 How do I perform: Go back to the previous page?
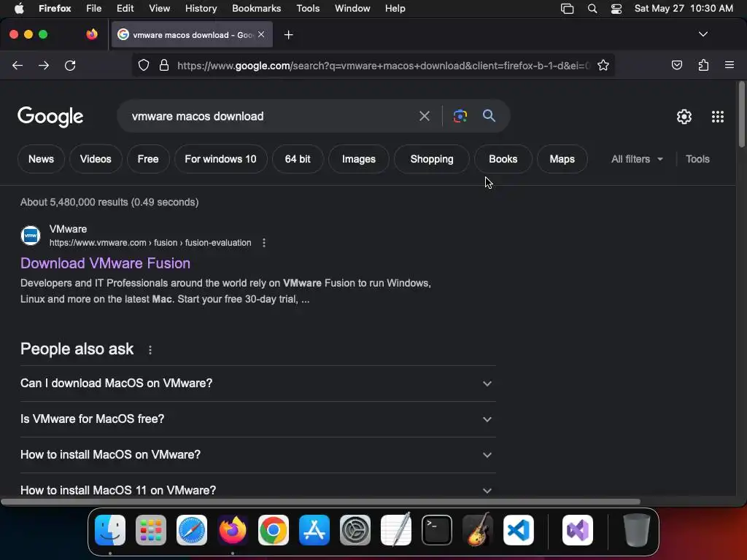(x=18, y=65)
